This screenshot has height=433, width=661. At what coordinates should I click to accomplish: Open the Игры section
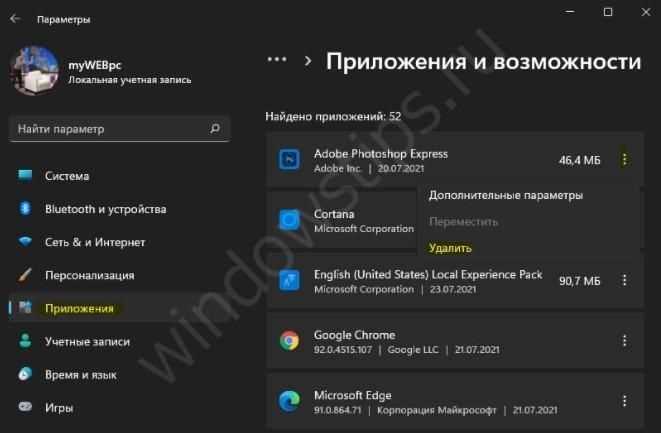click(x=59, y=408)
